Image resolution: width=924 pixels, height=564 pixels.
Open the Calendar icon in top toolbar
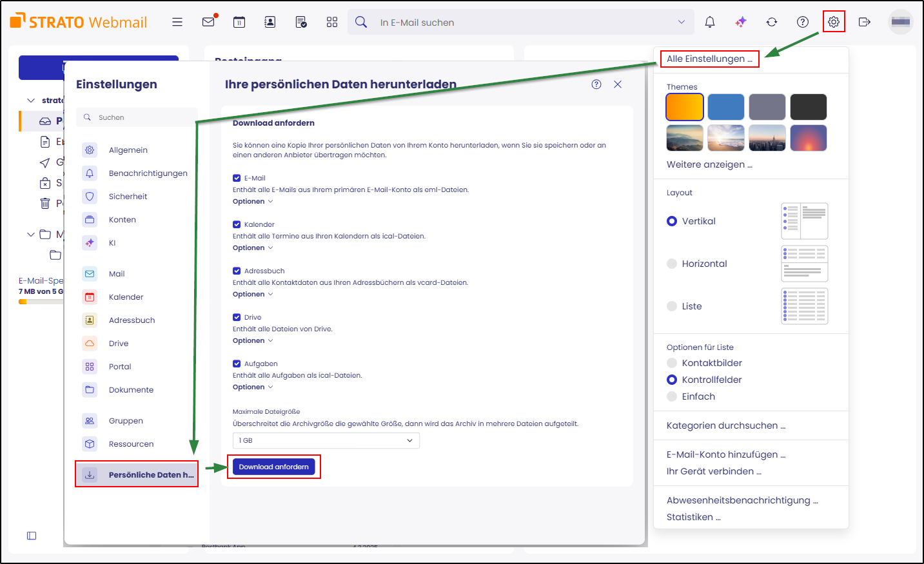click(x=239, y=21)
